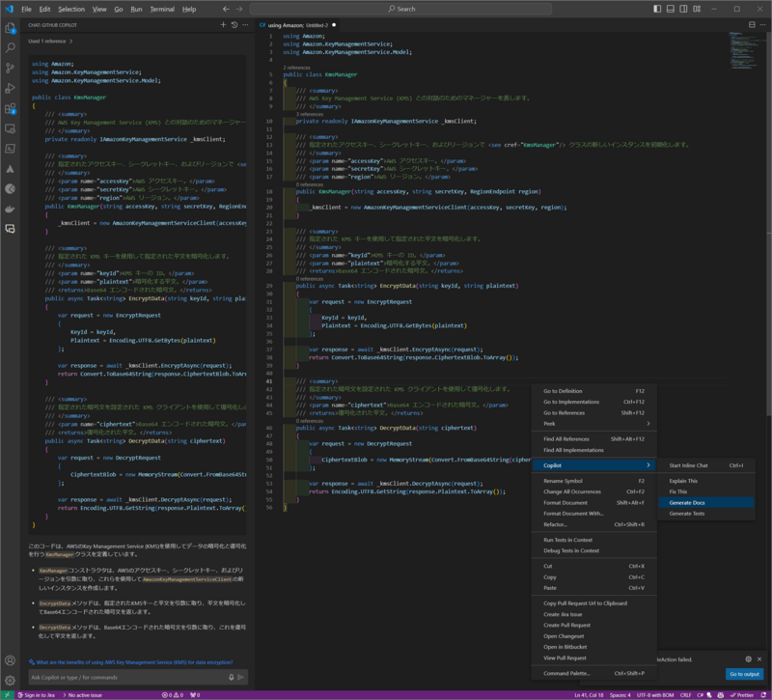The image size is (772, 700).
Task: Choose Generate Tests from Copilot submenu
Action: coord(706,514)
